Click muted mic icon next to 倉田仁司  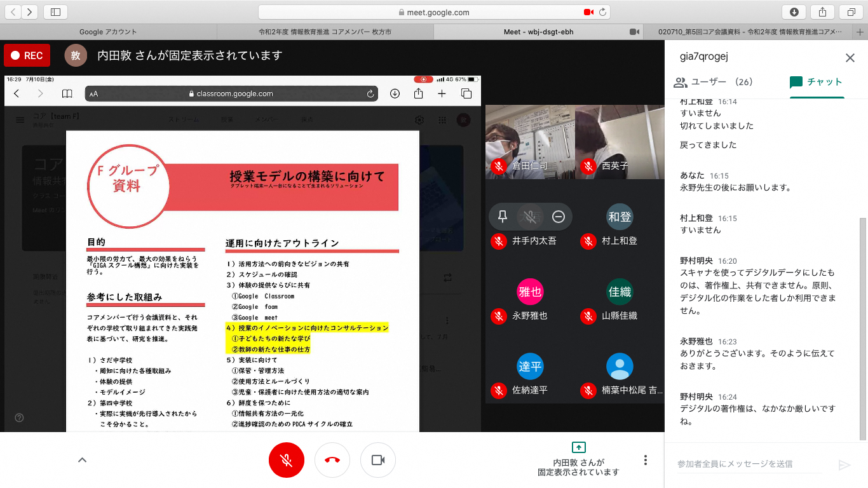pos(499,166)
